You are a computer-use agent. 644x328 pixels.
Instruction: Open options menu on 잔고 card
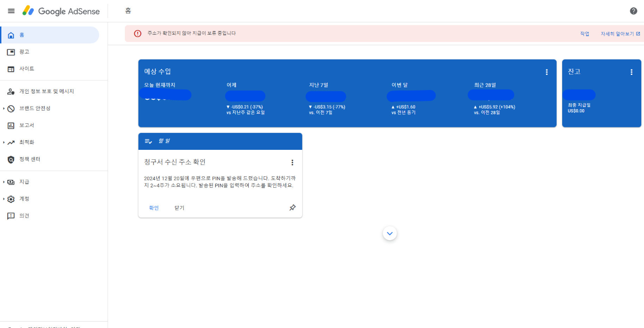click(632, 71)
